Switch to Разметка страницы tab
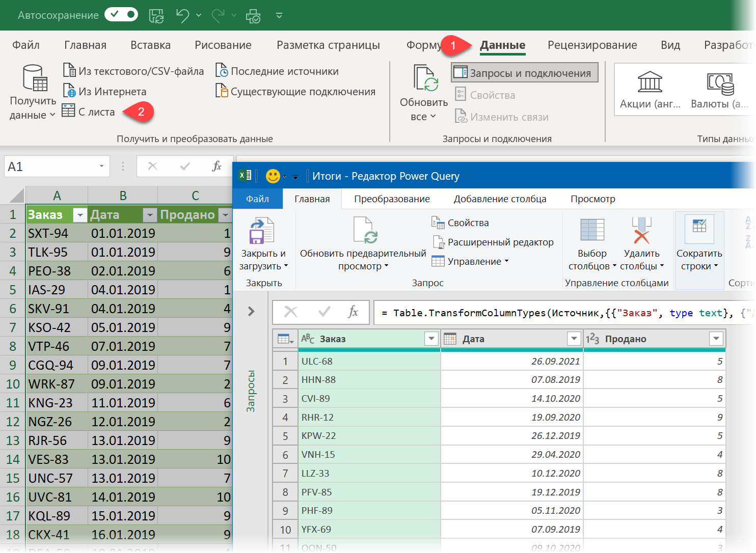The width and height of the screenshot is (756, 553). coord(328,45)
